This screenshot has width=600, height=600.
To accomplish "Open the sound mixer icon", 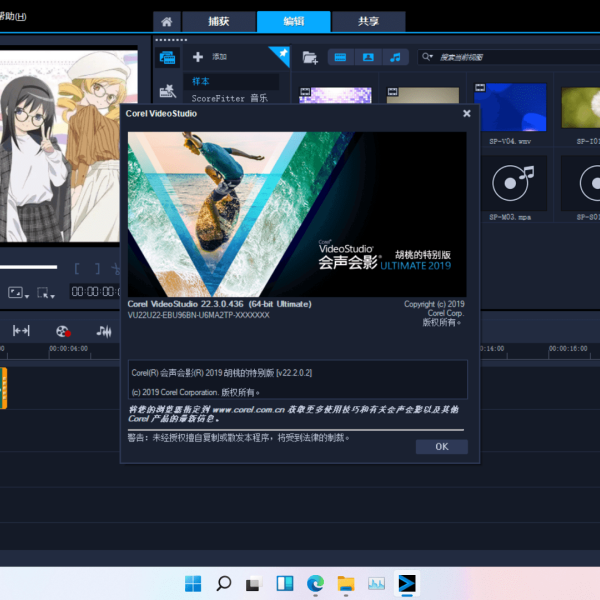I will pos(104,331).
